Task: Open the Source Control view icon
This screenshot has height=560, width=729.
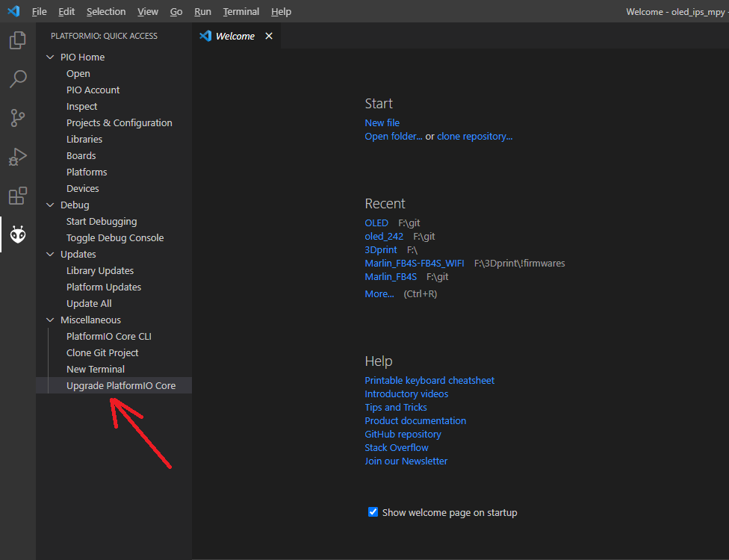Action: 18,118
